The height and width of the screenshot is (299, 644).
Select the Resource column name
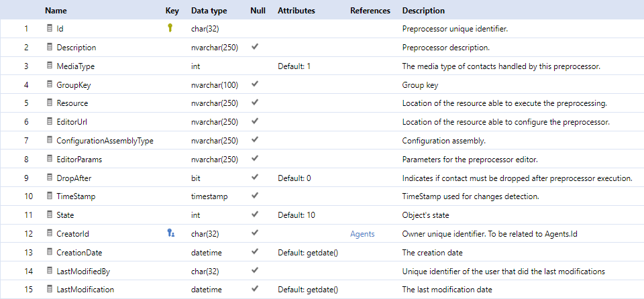72,103
